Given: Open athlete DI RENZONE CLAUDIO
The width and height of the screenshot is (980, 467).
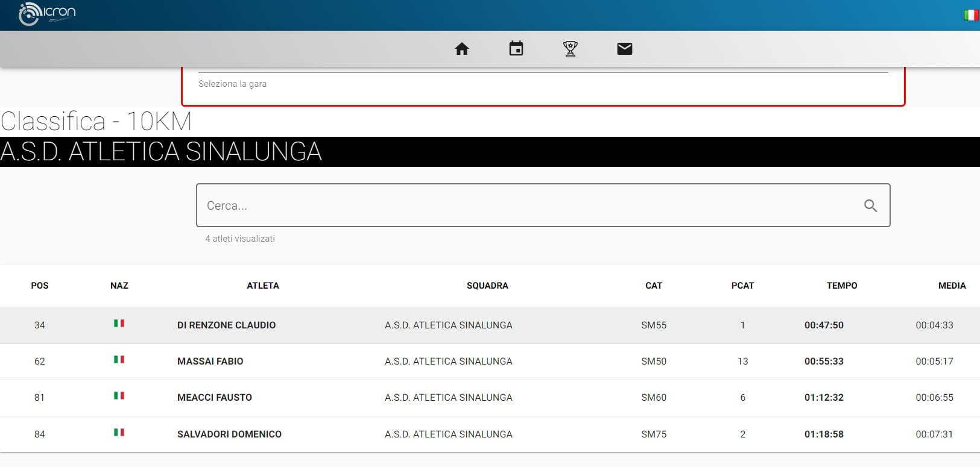Looking at the screenshot, I should [226, 325].
